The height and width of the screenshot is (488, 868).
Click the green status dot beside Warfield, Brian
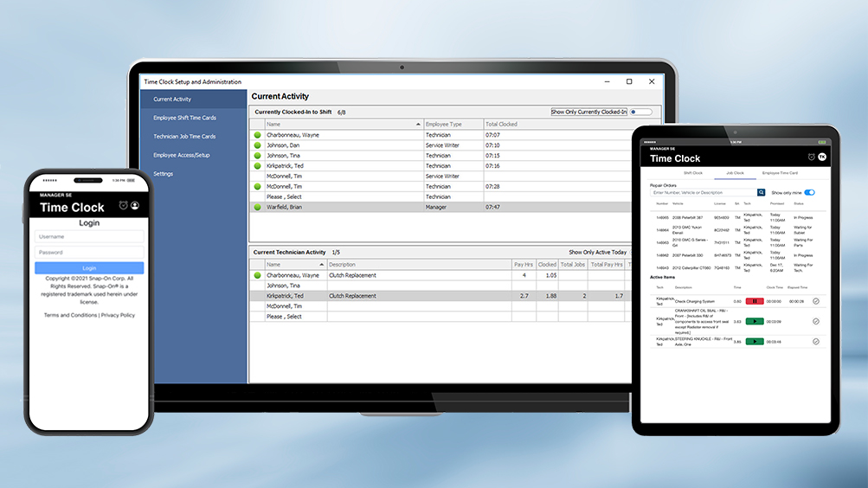click(x=257, y=208)
